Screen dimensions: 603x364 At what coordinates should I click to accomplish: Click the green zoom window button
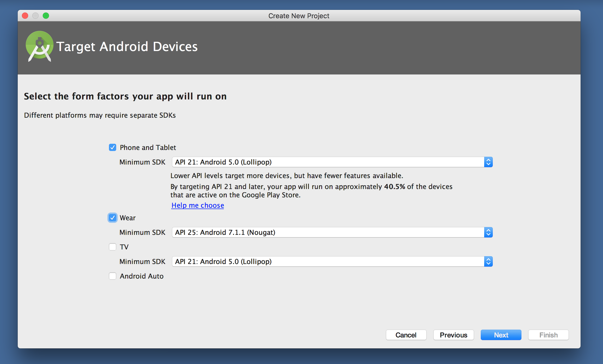pos(46,16)
